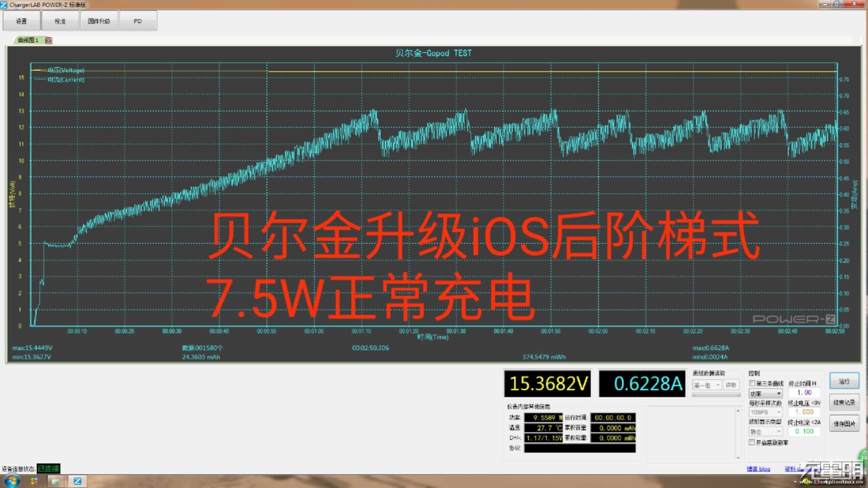The image size is (868, 488).
Task: Open File Explorer from the taskbar
Action: 55,481
